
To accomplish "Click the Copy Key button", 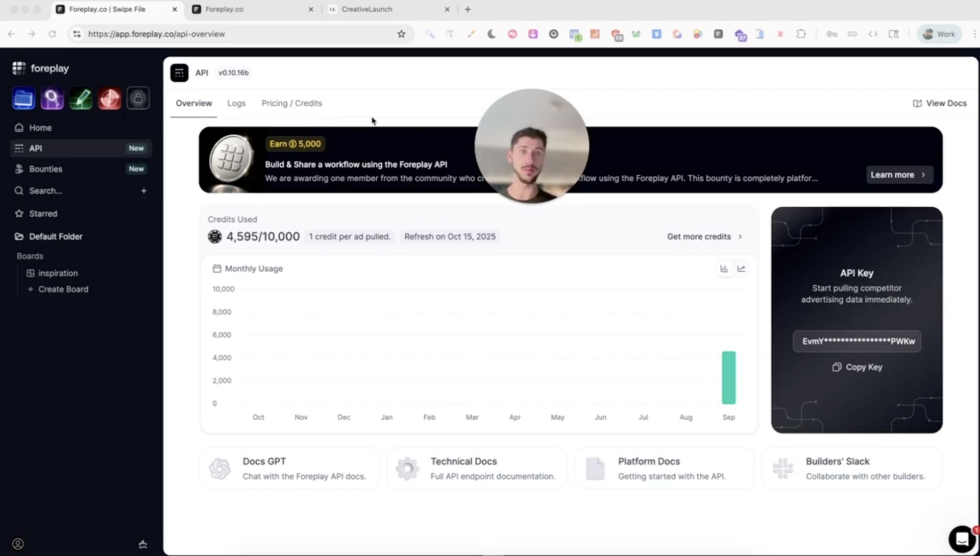I will (x=856, y=367).
